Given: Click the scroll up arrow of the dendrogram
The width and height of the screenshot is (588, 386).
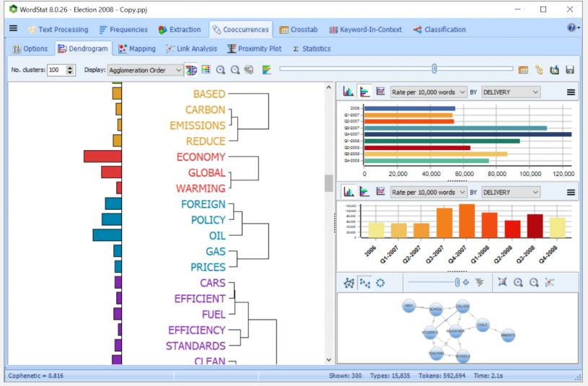Looking at the screenshot, I should click(329, 87).
